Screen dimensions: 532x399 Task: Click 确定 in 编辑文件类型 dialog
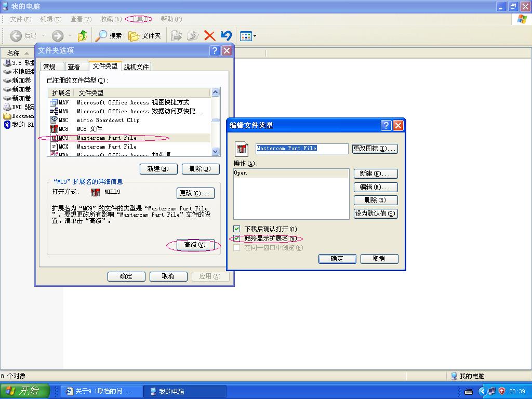tap(337, 259)
